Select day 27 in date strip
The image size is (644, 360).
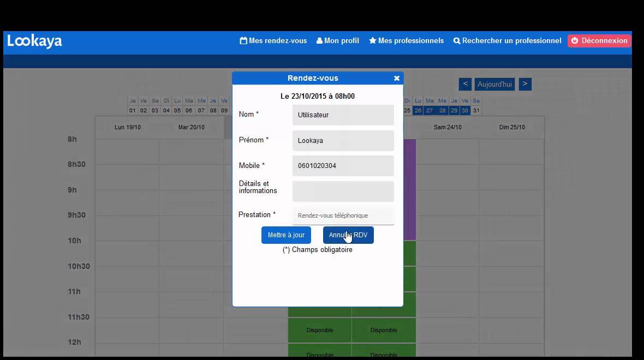[x=430, y=110]
